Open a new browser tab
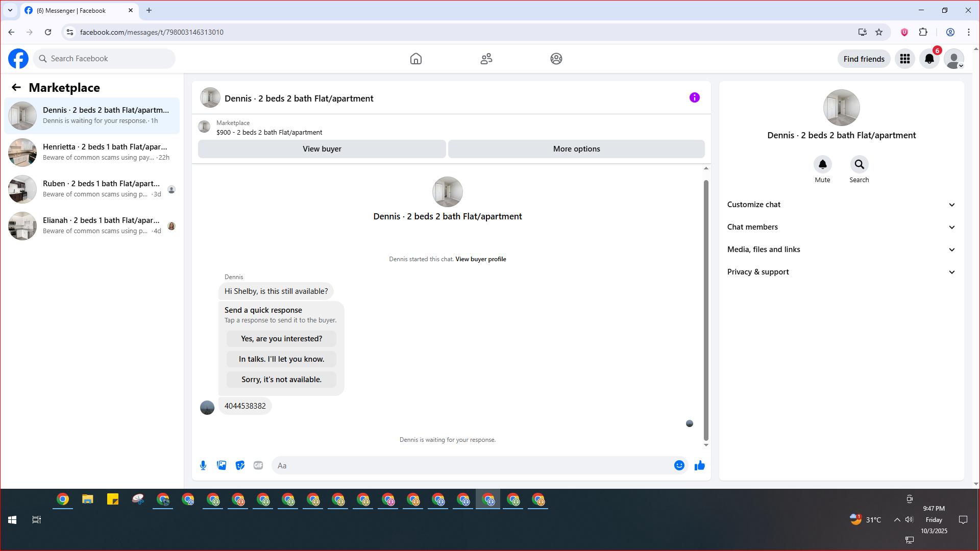Image resolution: width=980 pixels, height=551 pixels. pos(149,10)
